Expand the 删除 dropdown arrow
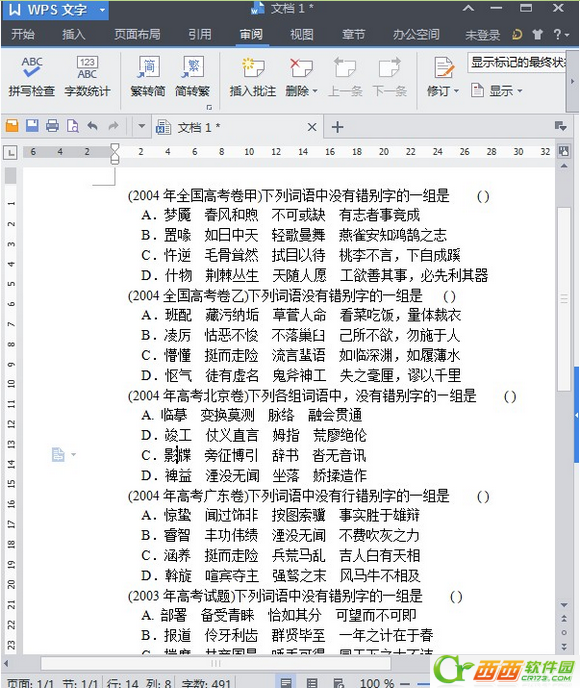 pyautogui.click(x=315, y=91)
